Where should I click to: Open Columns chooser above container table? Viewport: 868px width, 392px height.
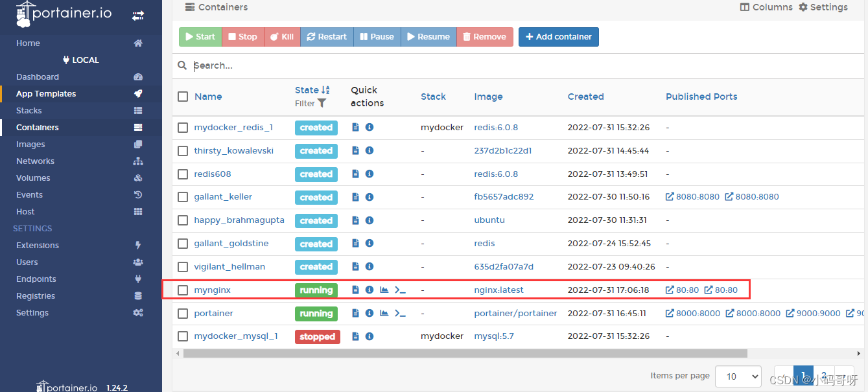tap(766, 7)
